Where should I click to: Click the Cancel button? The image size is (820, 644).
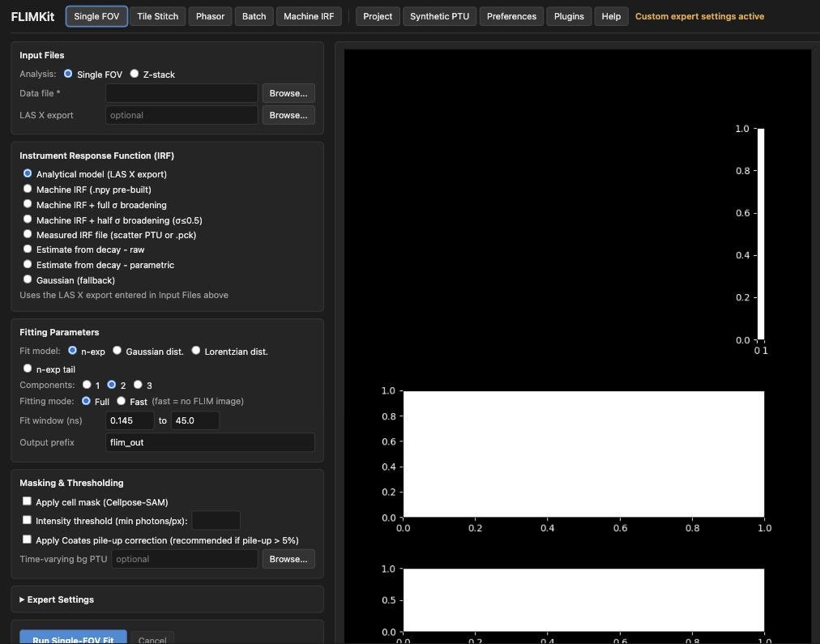(x=152, y=639)
